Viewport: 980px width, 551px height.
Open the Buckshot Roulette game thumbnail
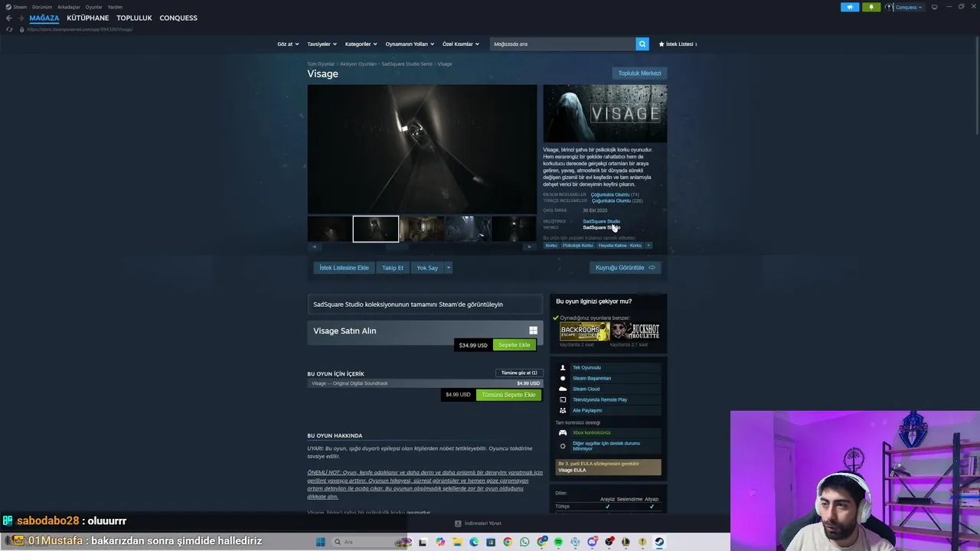[635, 331]
